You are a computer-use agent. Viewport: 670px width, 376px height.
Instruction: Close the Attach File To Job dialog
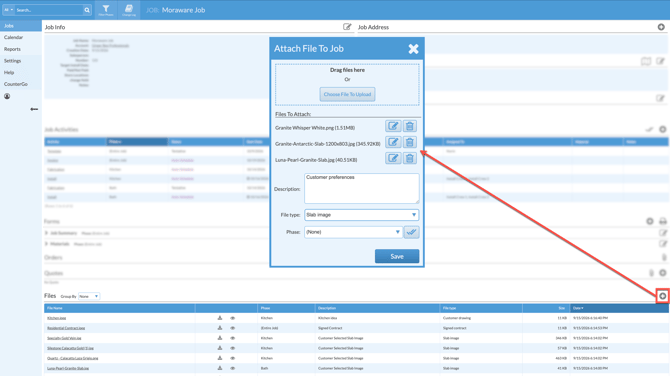pos(413,49)
